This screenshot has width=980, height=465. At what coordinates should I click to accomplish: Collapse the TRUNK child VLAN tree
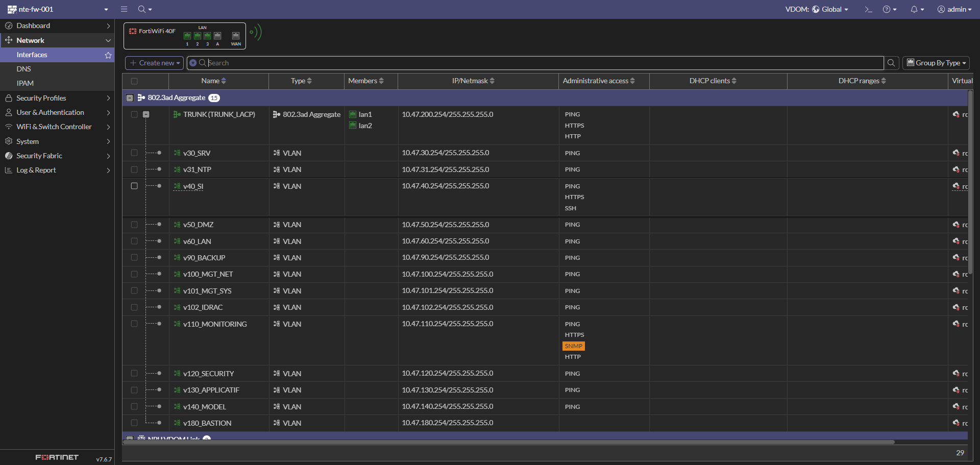tap(146, 114)
